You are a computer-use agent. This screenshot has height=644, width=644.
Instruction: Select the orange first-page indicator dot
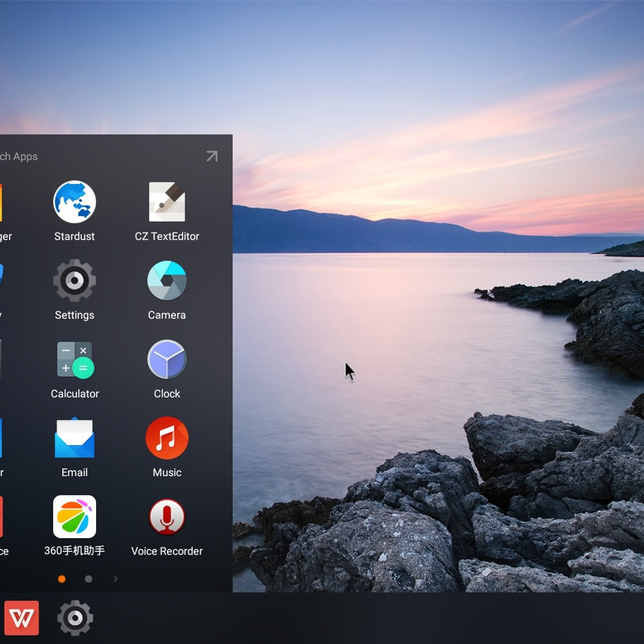coord(62,579)
